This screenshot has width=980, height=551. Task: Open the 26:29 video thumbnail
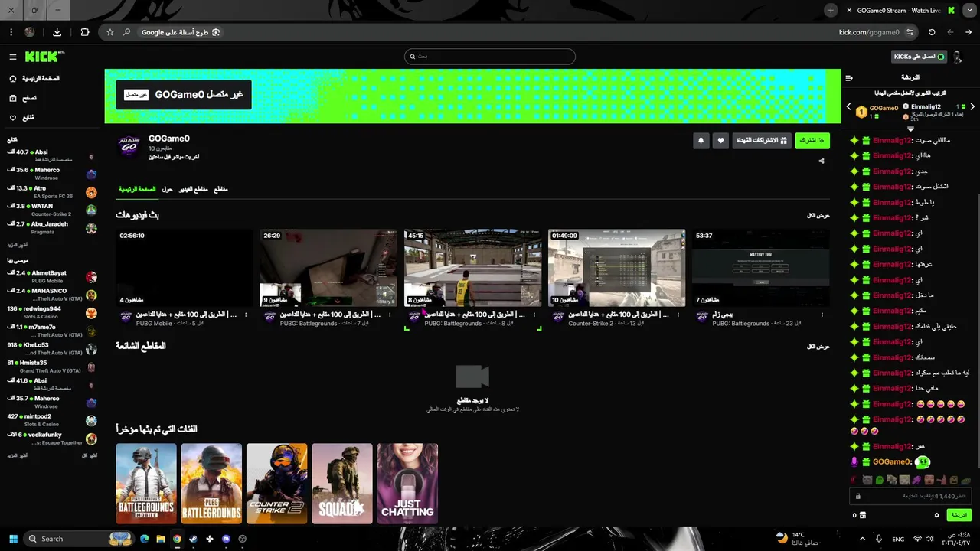(328, 268)
